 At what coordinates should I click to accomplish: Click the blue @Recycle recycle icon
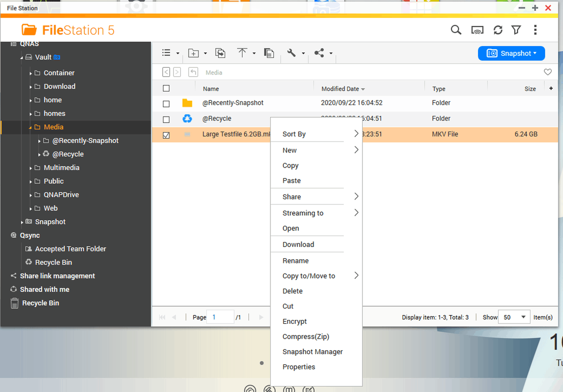click(187, 119)
